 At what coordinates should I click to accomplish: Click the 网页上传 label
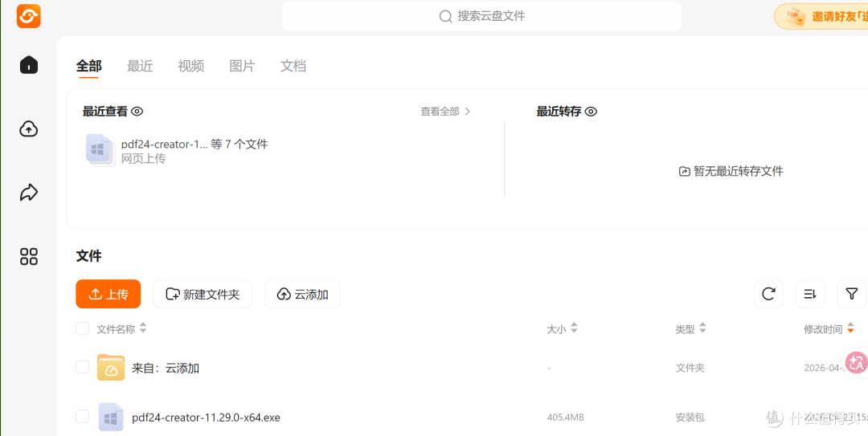click(143, 159)
